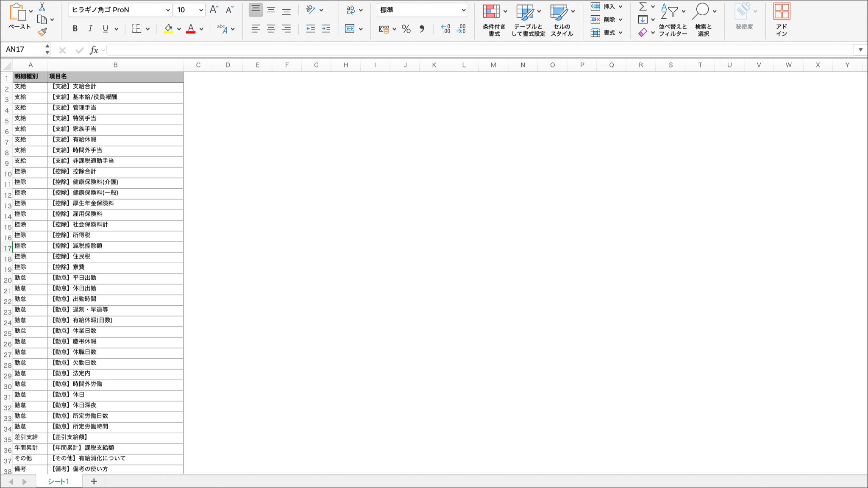
Task: Select the シート1 sheet tab
Action: pyautogui.click(x=58, y=481)
